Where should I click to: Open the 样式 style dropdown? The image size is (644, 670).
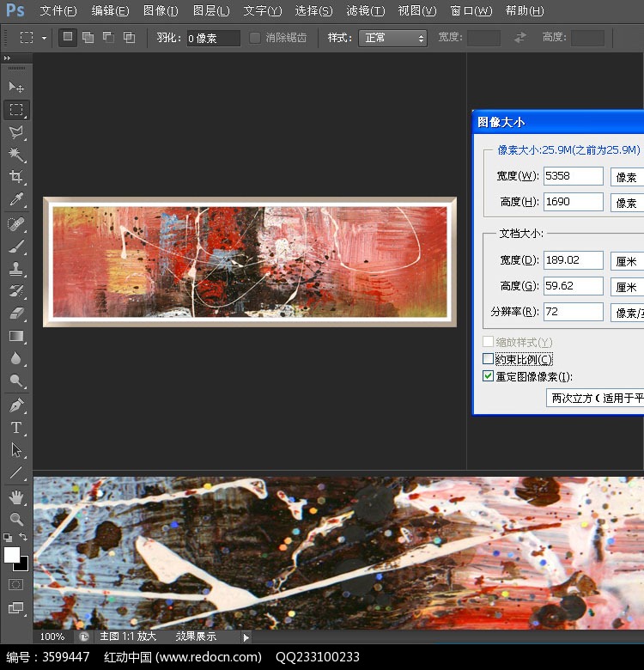click(392, 38)
